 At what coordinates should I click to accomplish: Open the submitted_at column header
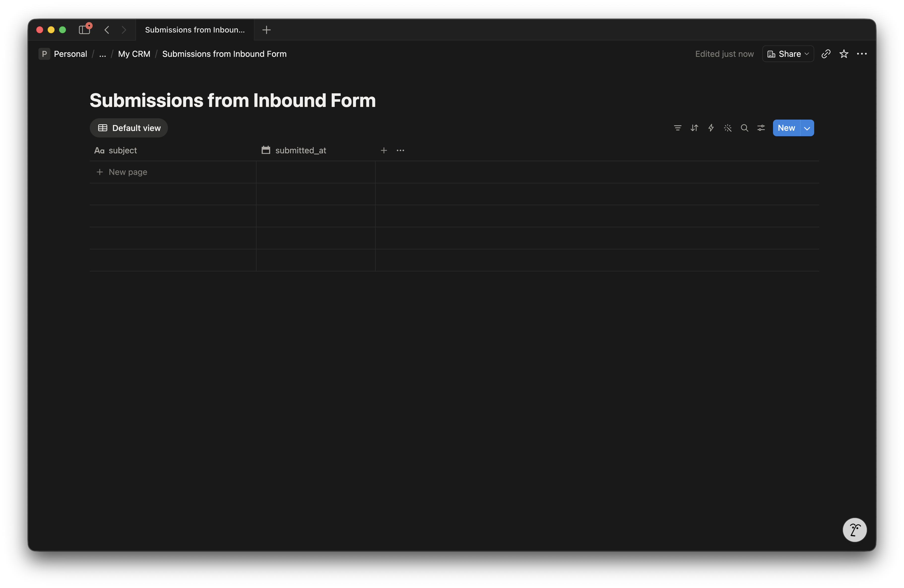coord(316,150)
